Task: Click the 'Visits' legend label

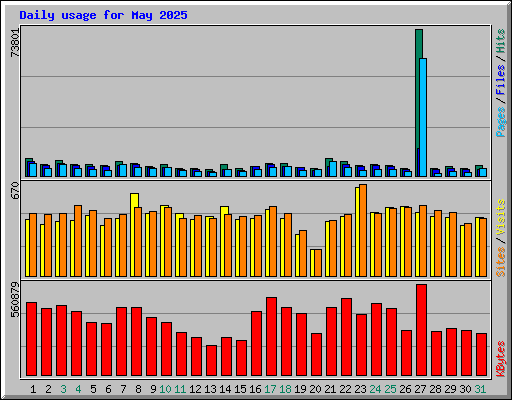Action: tap(501, 217)
